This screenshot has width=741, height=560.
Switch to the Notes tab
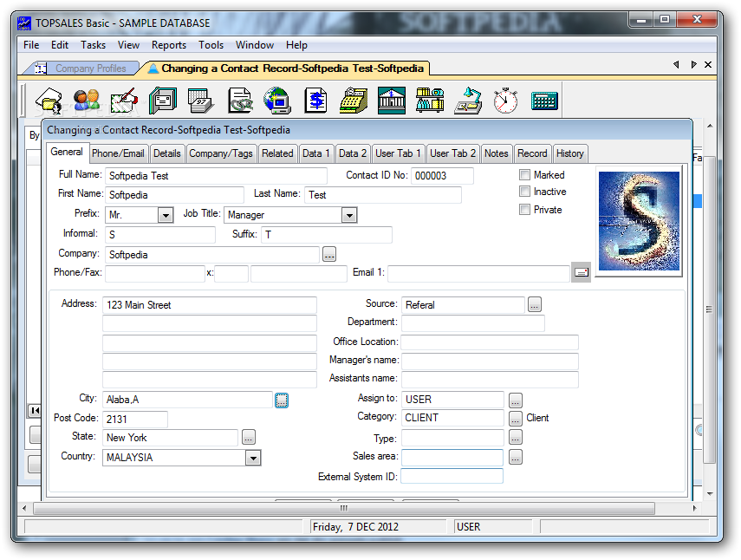[497, 153]
